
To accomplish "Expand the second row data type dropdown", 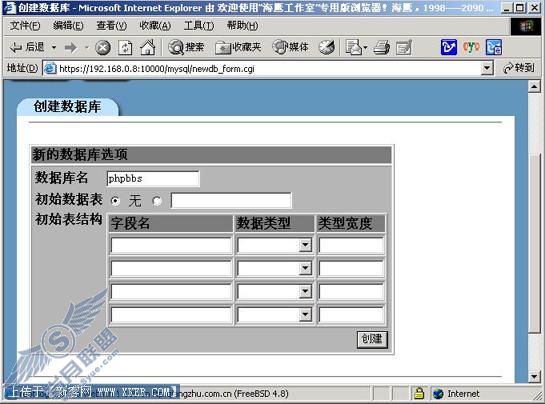I will coord(305,268).
